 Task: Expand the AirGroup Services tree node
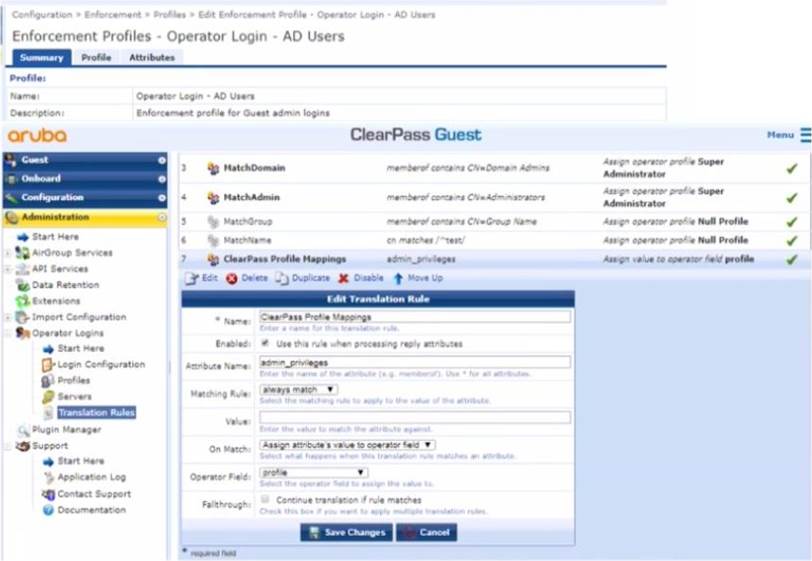point(8,253)
